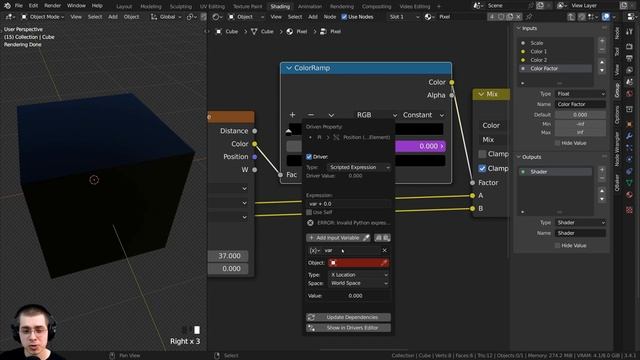Click the paste driver variables icon
The height and width of the screenshot is (360, 640).
coord(387,238)
